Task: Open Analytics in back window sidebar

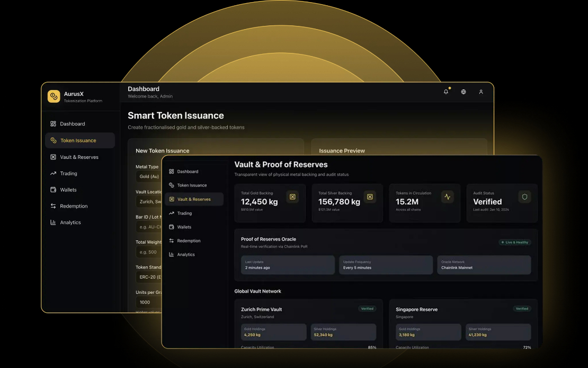Action: point(80,222)
